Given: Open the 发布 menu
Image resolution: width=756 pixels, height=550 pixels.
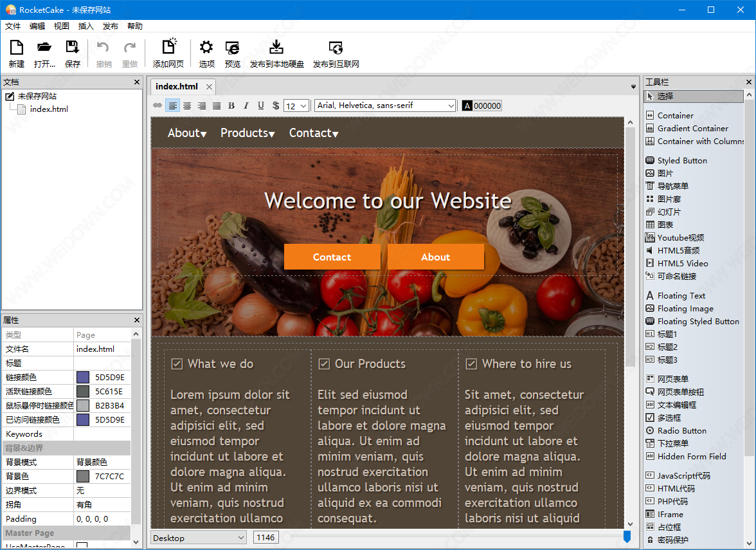Looking at the screenshot, I should click(110, 26).
